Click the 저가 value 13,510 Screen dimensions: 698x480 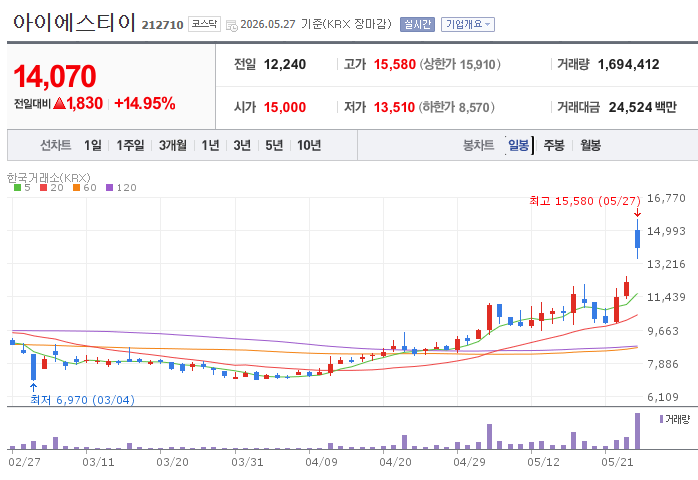point(394,107)
